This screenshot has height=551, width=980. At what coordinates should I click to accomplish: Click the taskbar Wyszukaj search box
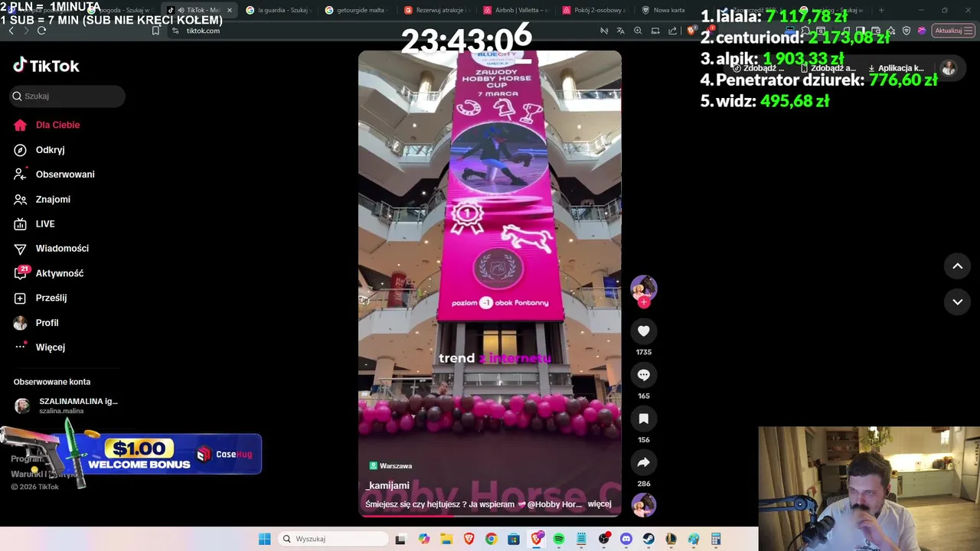[333, 539]
